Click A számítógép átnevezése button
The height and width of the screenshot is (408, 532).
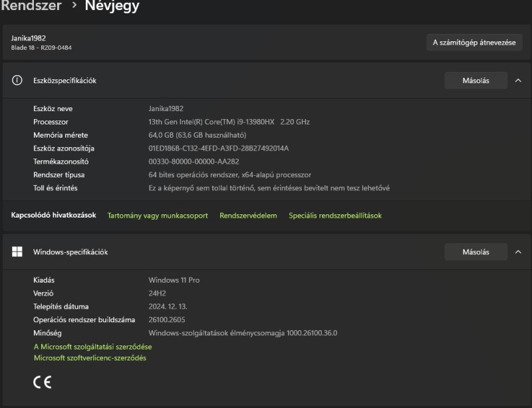click(x=474, y=43)
